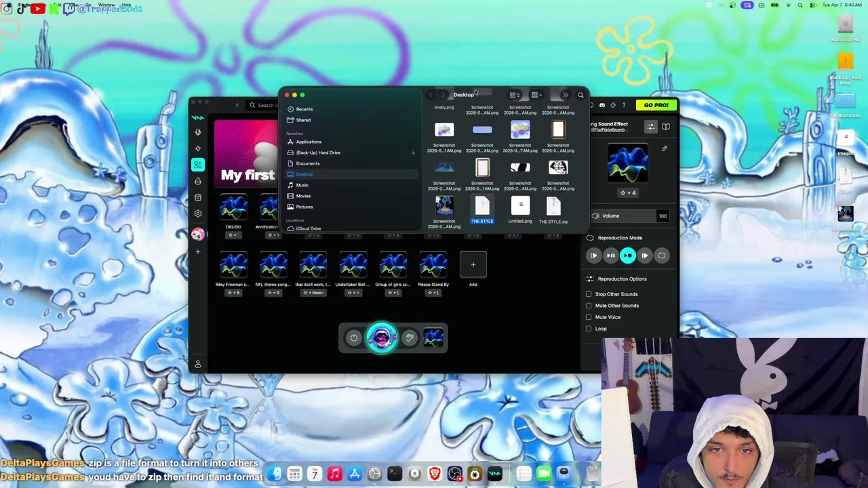
Task: Open the Voicemod microphone Voicebox sidebar icon
Action: tap(198, 132)
